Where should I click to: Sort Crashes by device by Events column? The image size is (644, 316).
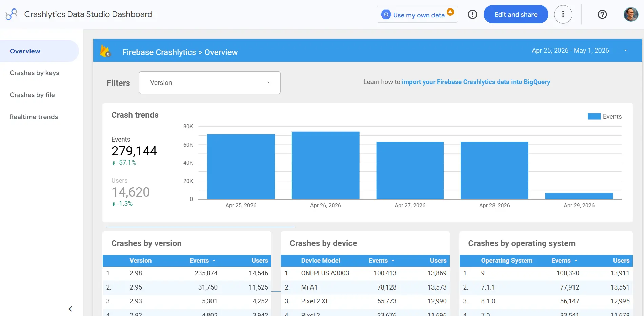tap(381, 261)
